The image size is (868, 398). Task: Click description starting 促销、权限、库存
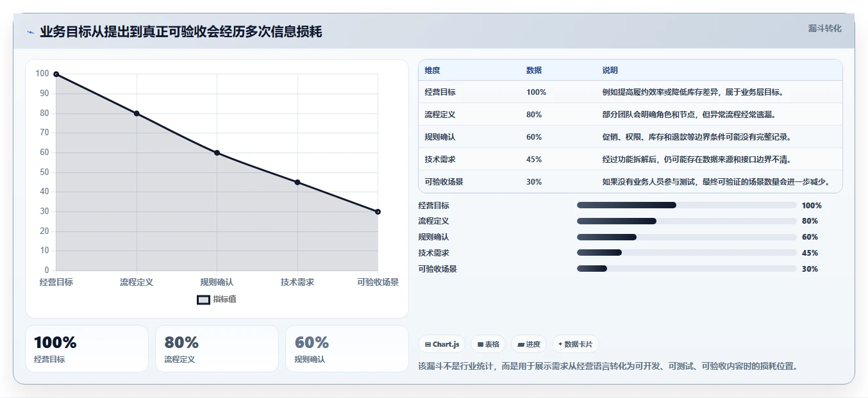697,137
